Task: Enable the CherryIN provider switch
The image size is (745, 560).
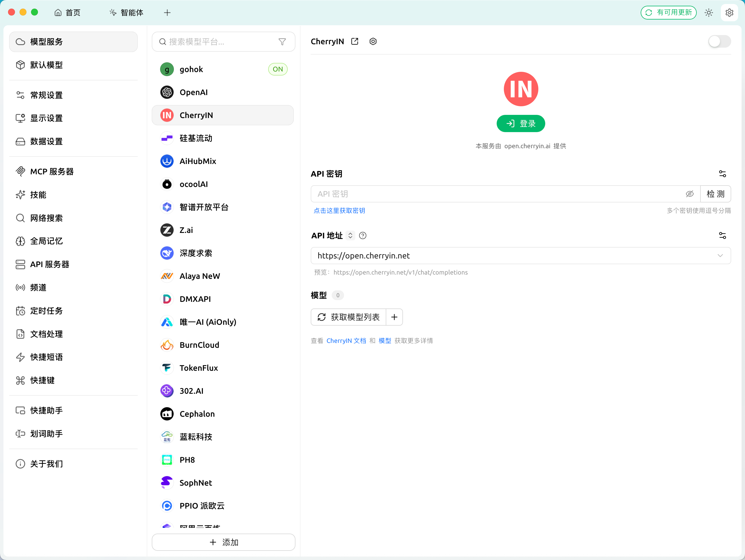Action: [x=719, y=42]
